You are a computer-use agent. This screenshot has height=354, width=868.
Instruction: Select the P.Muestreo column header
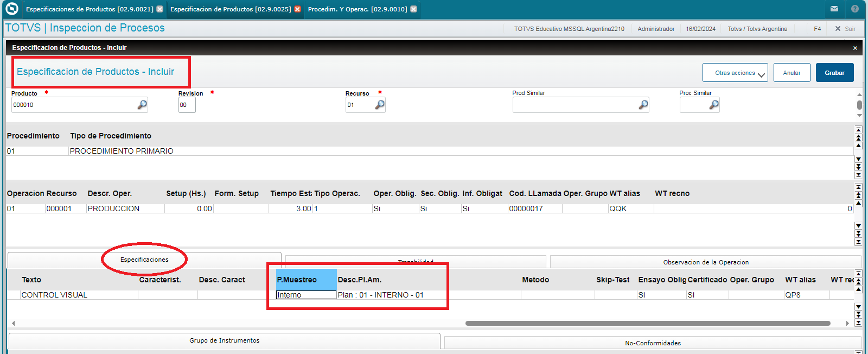click(x=307, y=280)
